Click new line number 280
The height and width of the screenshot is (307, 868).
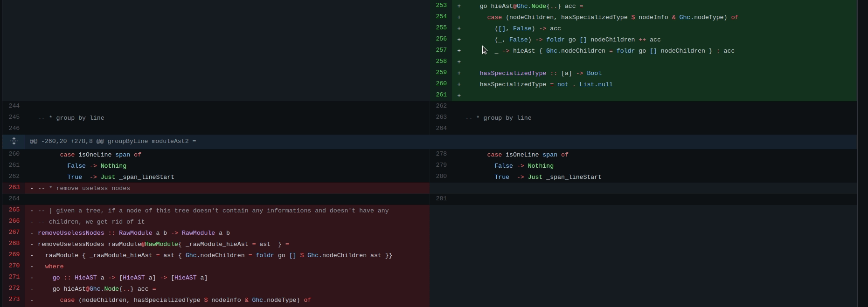(441, 177)
